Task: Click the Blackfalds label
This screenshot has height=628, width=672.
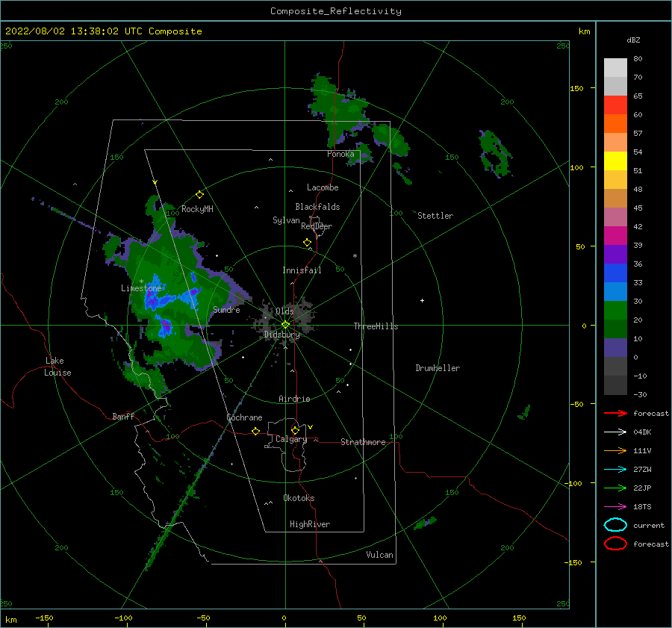Action: [x=317, y=207]
